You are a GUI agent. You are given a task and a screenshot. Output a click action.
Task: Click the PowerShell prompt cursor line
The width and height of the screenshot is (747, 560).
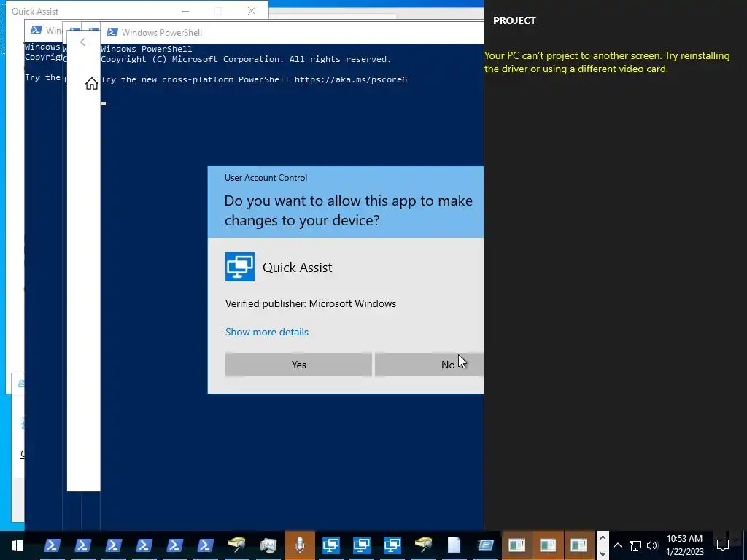[104, 103]
